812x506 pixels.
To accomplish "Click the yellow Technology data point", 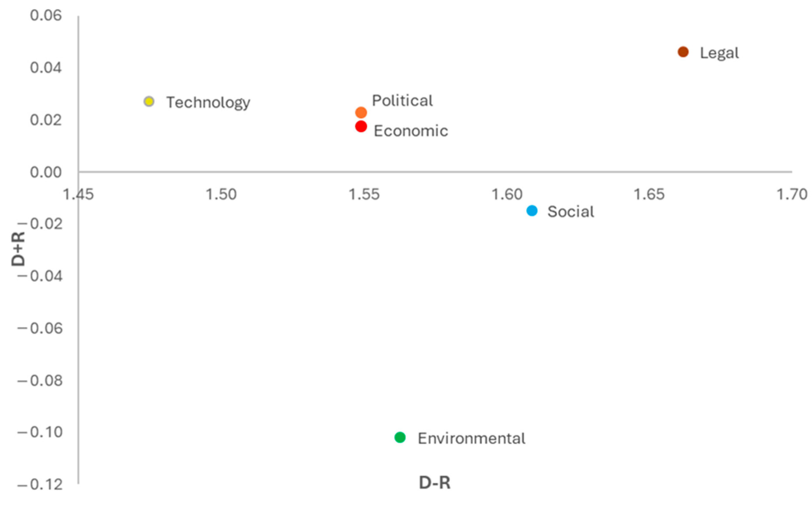I will tap(149, 101).
